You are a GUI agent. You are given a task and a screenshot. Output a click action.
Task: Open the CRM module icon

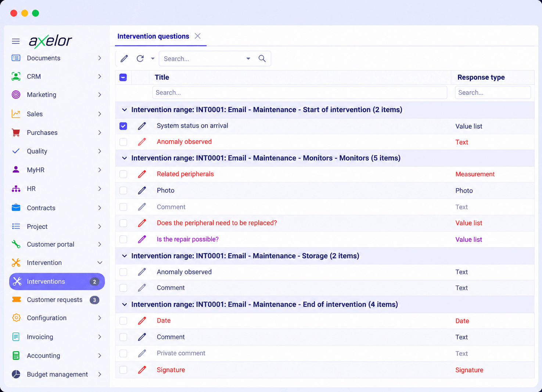pyautogui.click(x=16, y=76)
